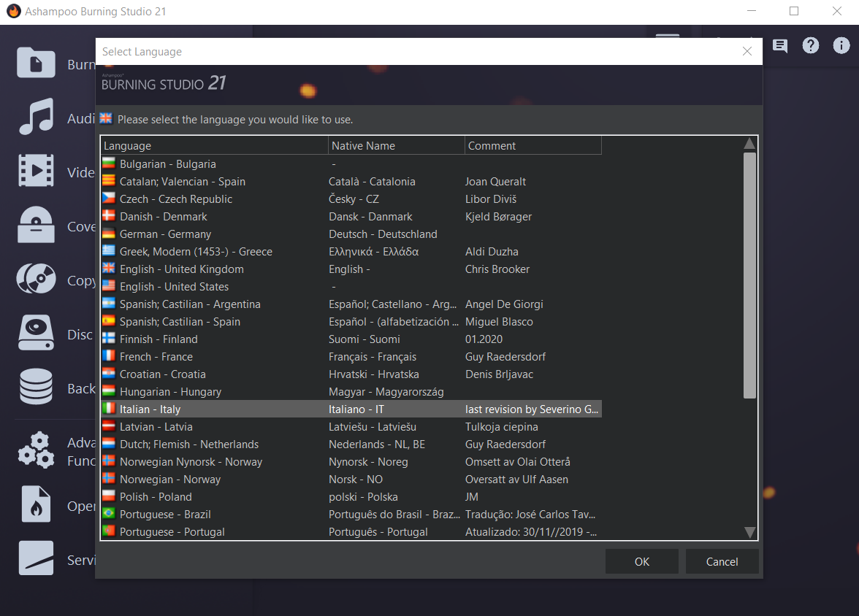Click the Open Project flame file icon
Viewport: 859px width, 616px height.
click(x=37, y=504)
